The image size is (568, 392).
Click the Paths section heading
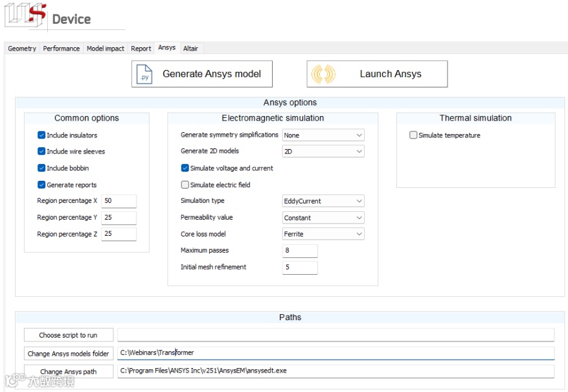click(x=290, y=317)
